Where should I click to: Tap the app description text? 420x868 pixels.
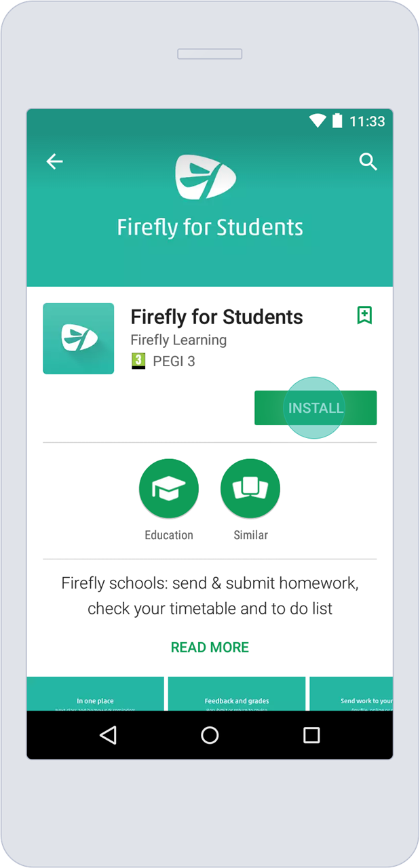tap(210, 595)
